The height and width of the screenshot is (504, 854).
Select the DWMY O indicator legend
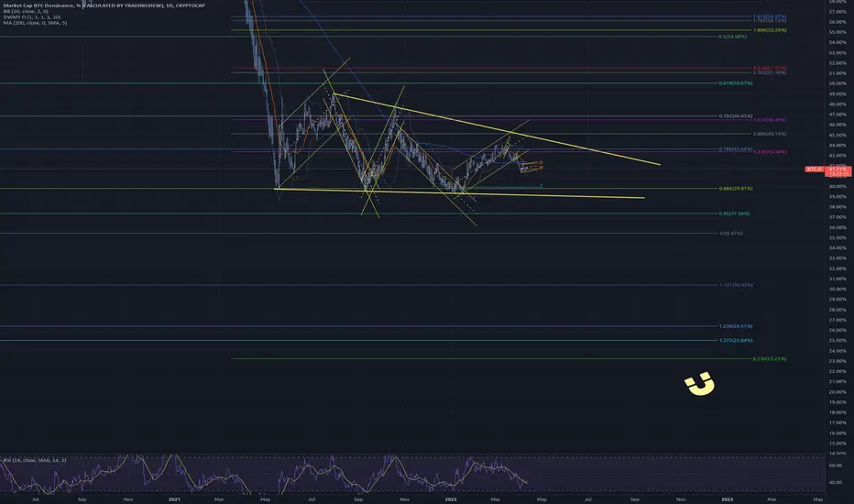click(31, 16)
